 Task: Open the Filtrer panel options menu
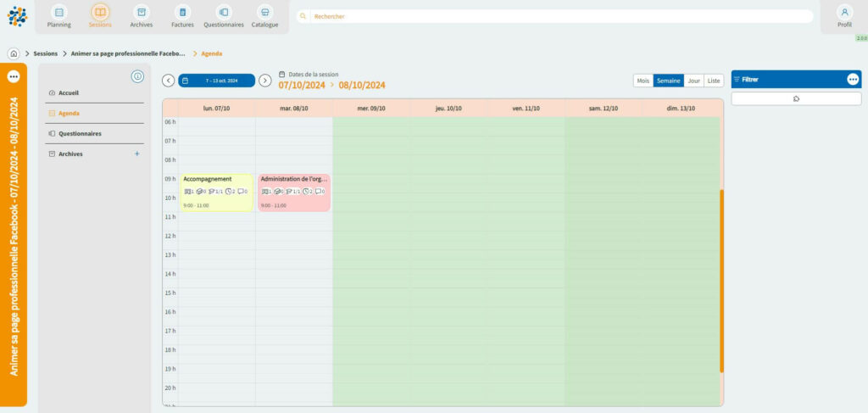(853, 79)
